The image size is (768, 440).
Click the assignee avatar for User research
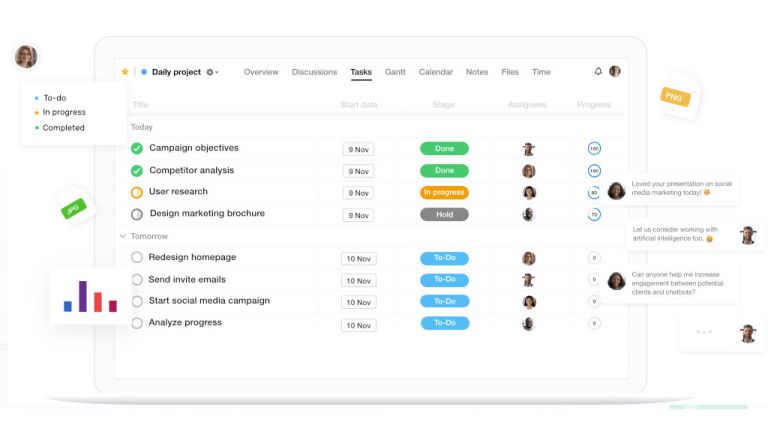[529, 192]
